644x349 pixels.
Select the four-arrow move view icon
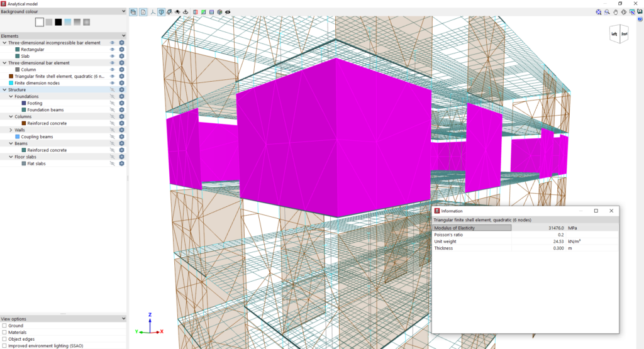(x=624, y=12)
